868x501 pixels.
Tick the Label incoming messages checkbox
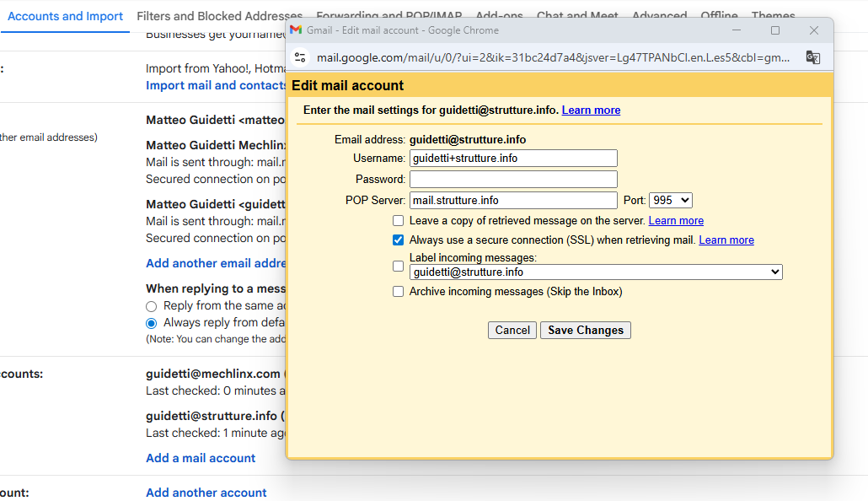399,267
